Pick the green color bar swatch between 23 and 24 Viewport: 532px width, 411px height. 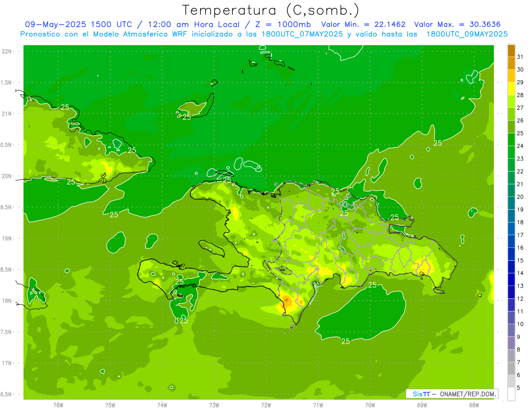point(511,153)
